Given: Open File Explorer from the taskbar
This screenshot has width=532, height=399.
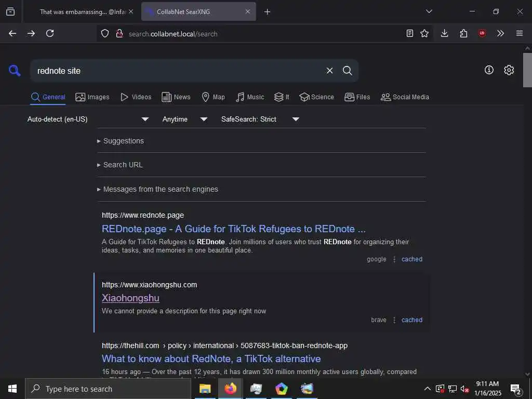Looking at the screenshot, I should [205, 389].
